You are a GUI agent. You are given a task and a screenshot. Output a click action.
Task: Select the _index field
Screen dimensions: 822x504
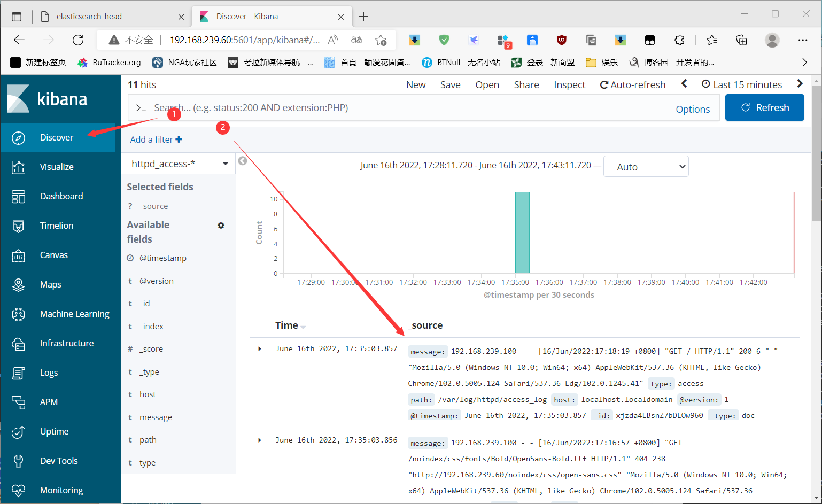pos(152,327)
